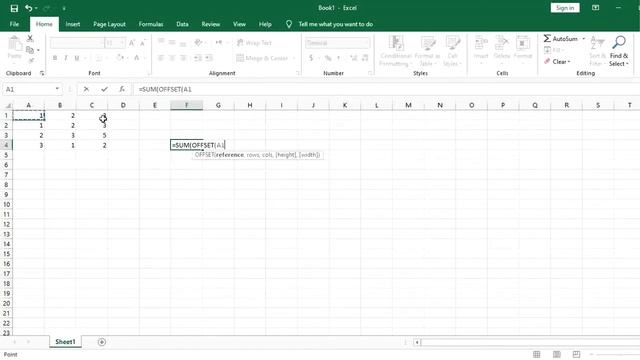
Task: Click the Fill button in Editing group
Action: 554,50
